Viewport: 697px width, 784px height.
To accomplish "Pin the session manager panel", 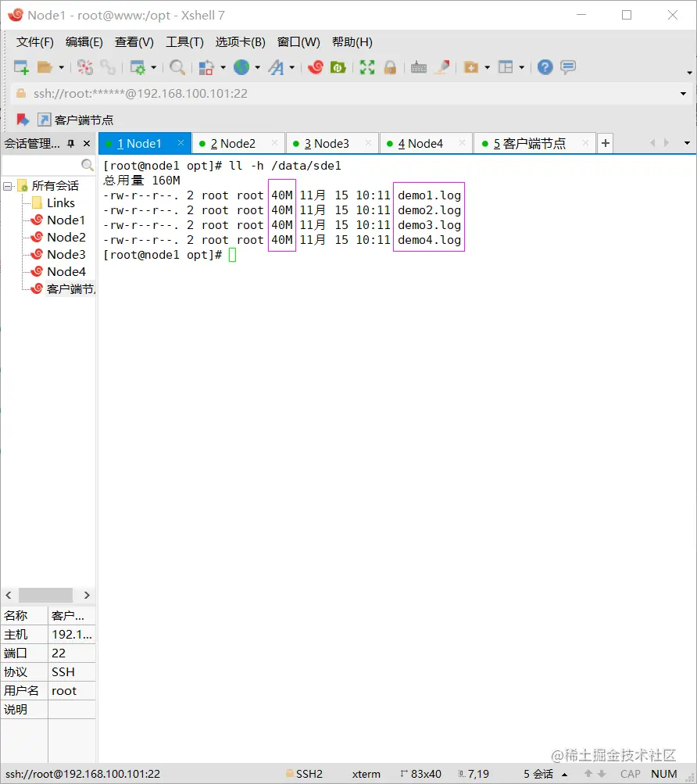I will (71, 144).
